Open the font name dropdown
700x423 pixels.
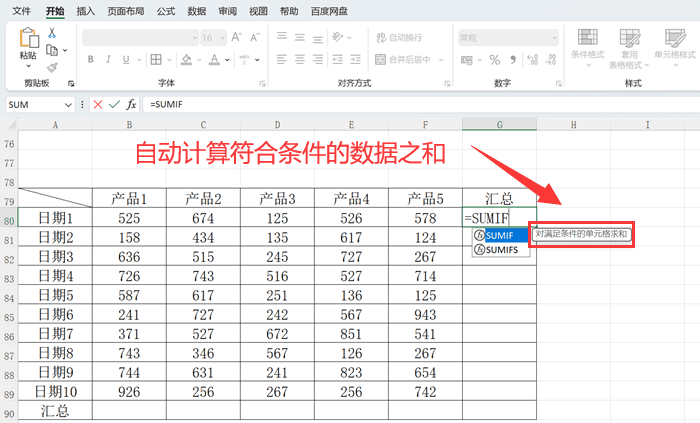[x=195, y=38]
